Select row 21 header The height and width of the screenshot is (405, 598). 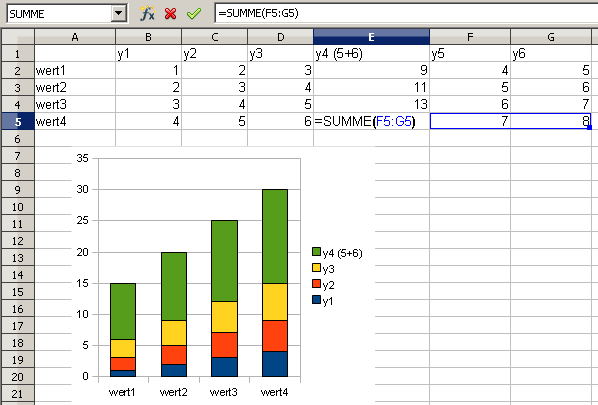(18, 394)
